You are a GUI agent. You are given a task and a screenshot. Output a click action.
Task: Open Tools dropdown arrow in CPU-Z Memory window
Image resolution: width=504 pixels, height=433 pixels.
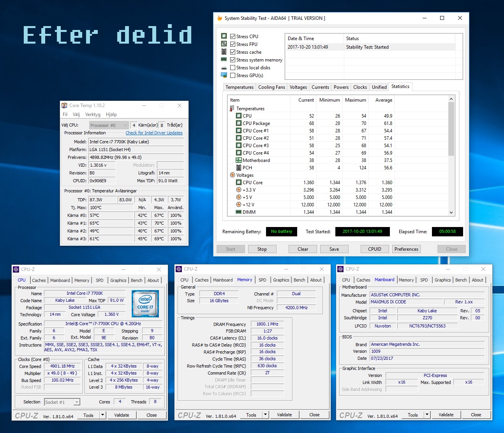(x=266, y=415)
